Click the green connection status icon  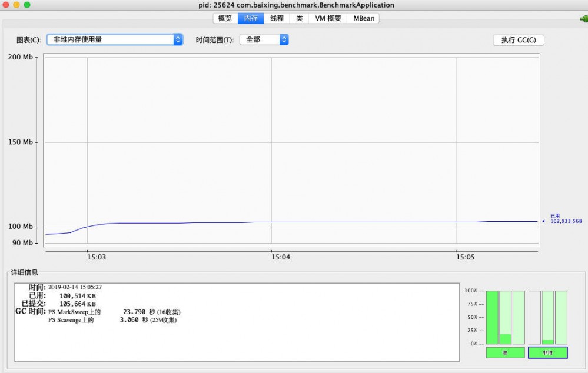pos(584,18)
